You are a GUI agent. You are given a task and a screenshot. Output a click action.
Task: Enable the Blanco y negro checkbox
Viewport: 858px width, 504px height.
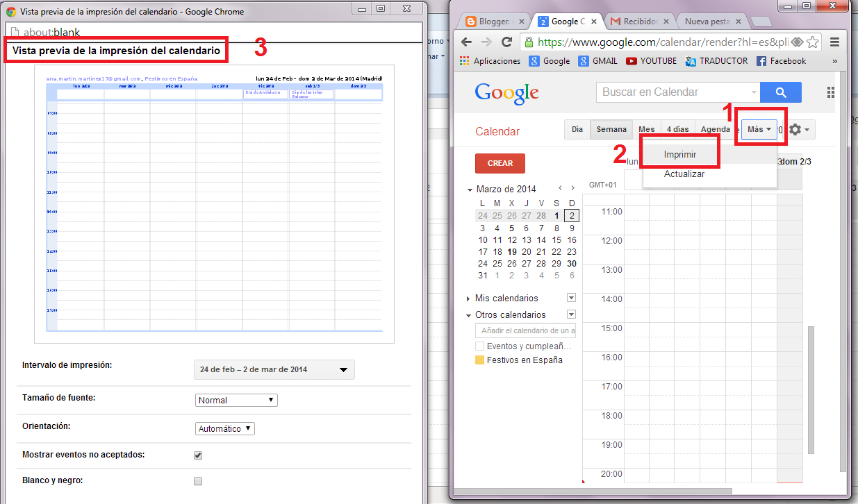[x=198, y=481]
